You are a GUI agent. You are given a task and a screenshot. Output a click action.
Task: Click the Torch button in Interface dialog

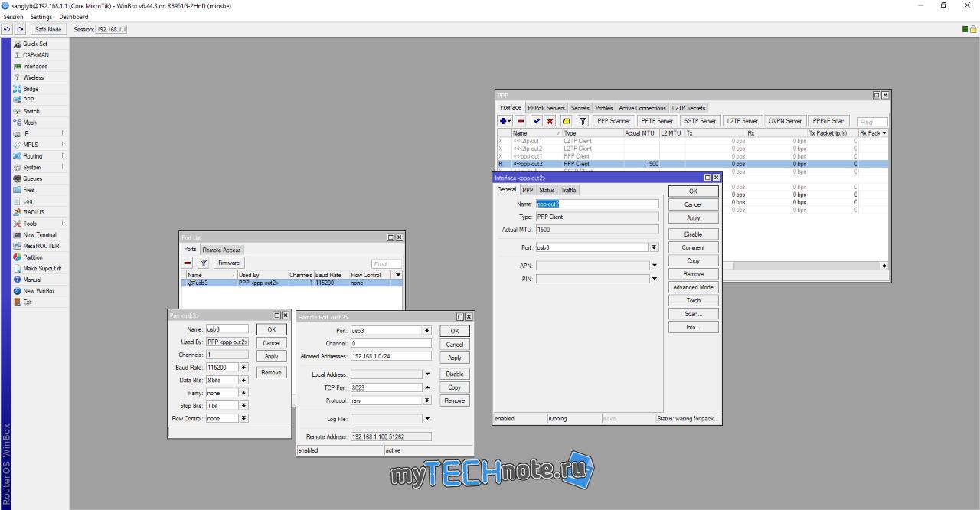693,300
